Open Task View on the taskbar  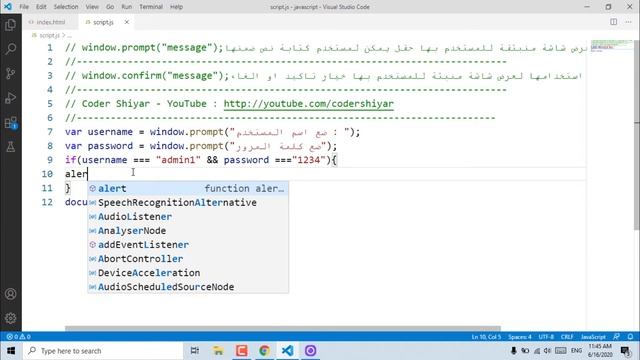tap(195, 351)
